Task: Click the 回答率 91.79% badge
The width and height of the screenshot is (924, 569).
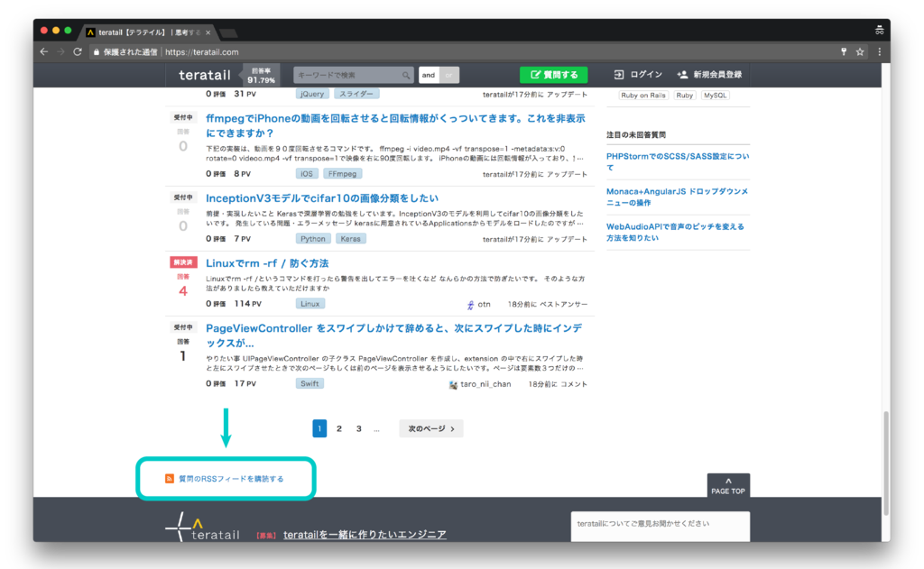Action: coord(261,76)
